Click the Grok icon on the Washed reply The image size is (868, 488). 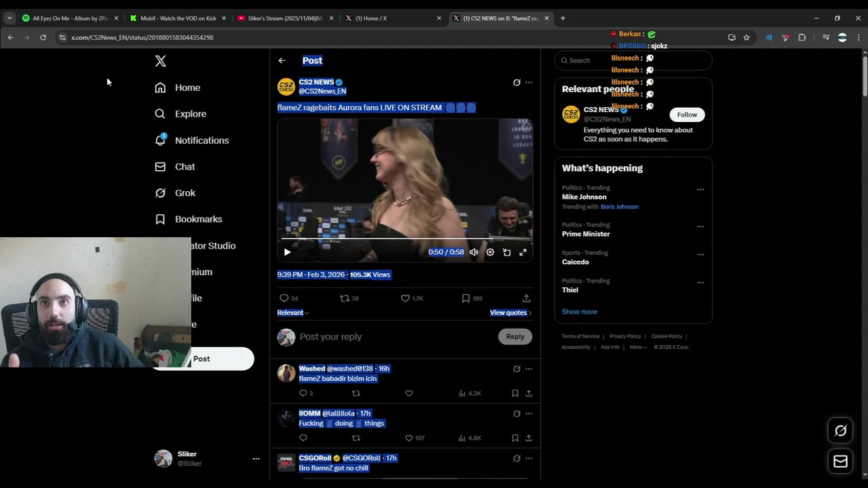517,369
